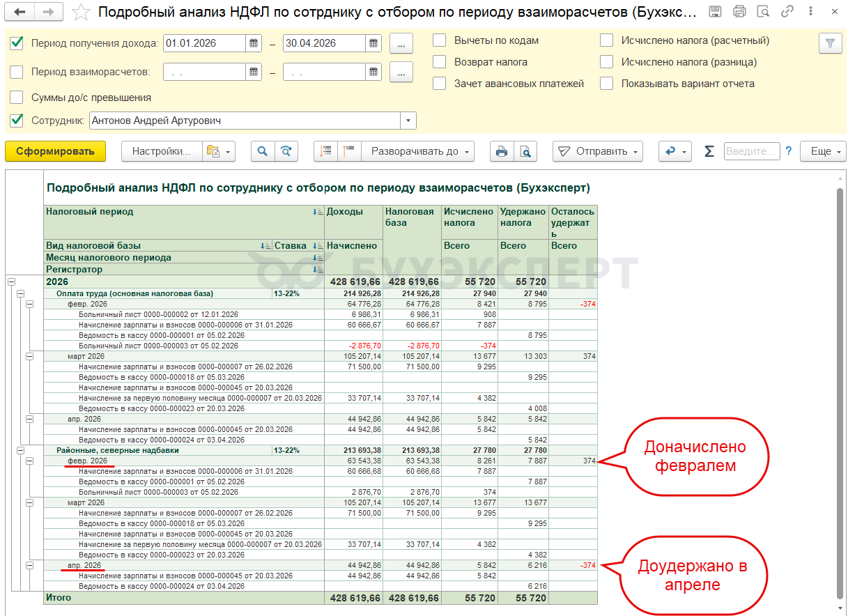The image size is (848, 616).
Task: Open the Отправить menu
Action: pyautogui.click(x=597, y=151)
